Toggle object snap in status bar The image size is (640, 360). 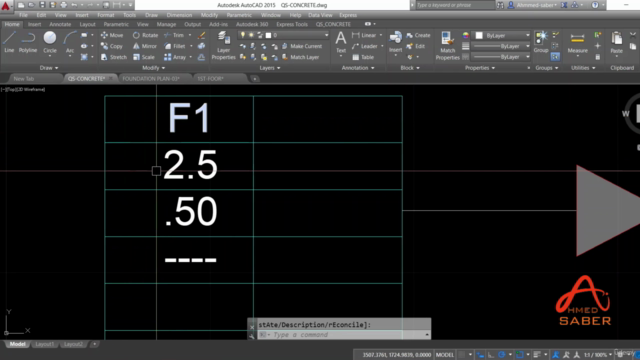519,355
